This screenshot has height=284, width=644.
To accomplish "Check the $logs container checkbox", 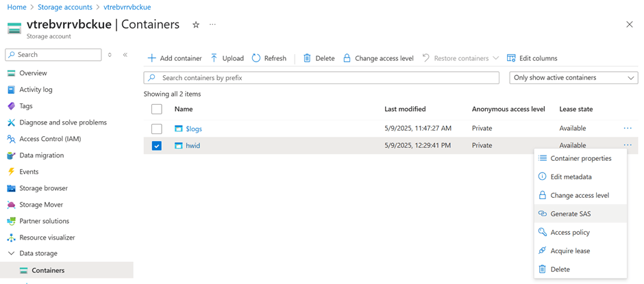I will (x=157, y=129).
